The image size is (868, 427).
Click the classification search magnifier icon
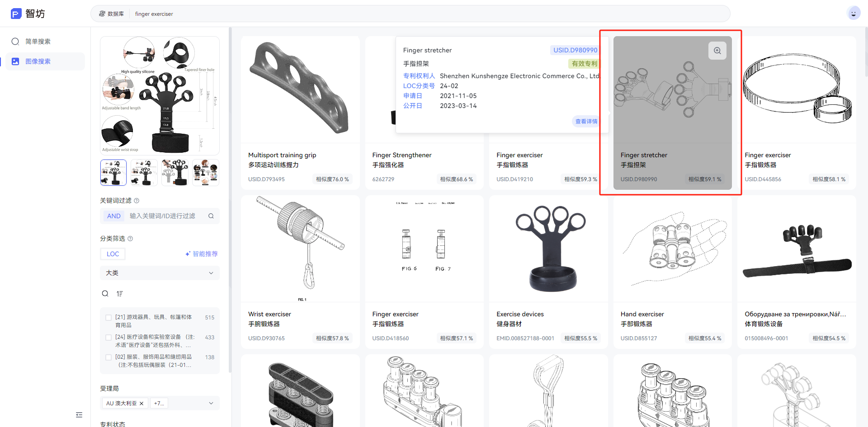(105, 294)
